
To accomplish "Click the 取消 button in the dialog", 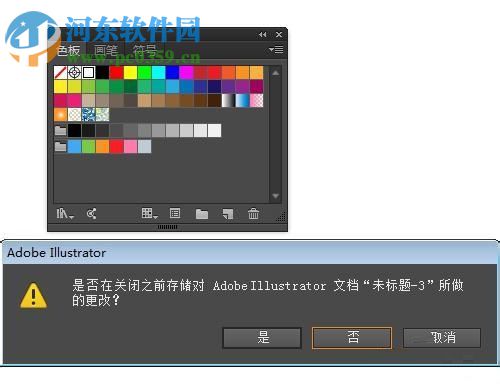I will pyautogui.click(x=442, y=338).
